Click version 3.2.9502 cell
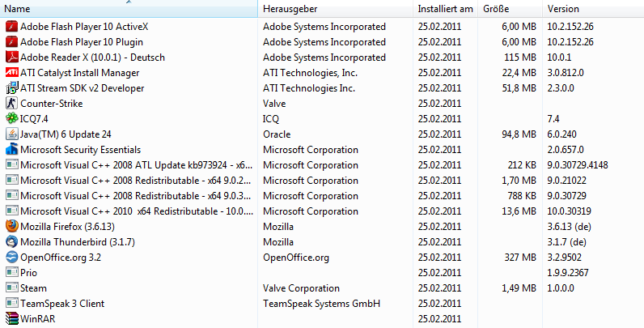Image resolution: width=644 pixels, height=328 pixels. click(565, 258)
